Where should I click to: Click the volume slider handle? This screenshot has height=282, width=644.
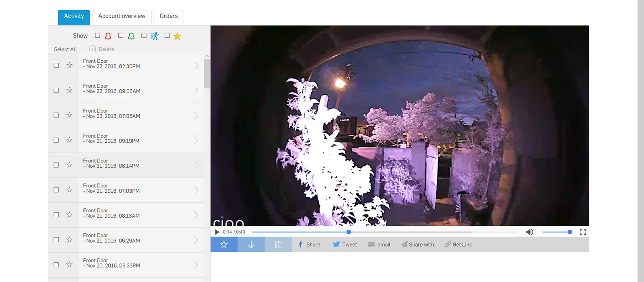tap(570, 232)
